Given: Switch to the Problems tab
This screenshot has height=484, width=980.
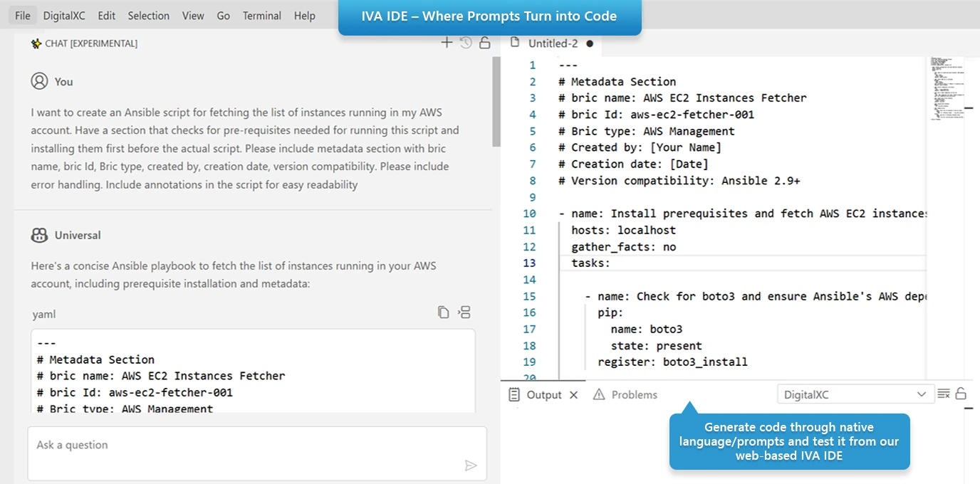Looking at the screenshot, I should tap(625, 395).
